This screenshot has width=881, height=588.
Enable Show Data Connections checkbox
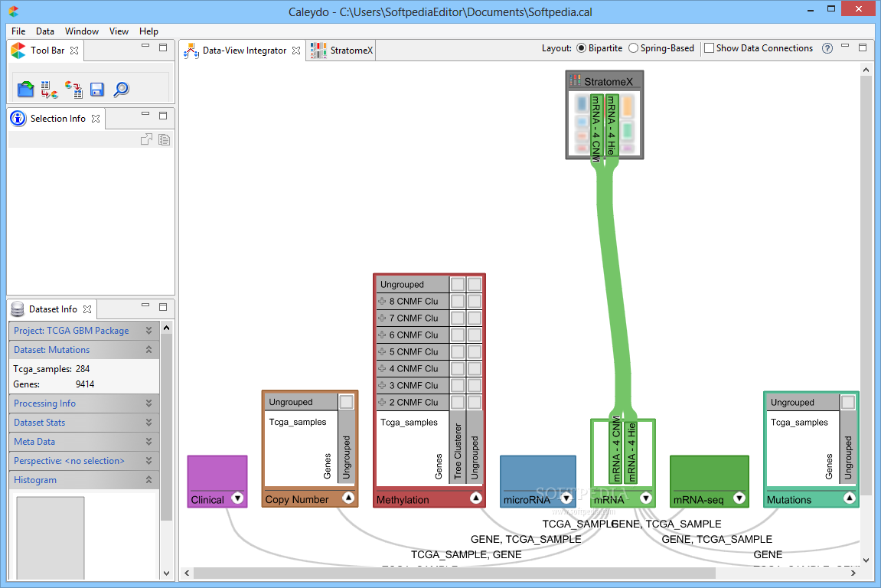(709, 48)
